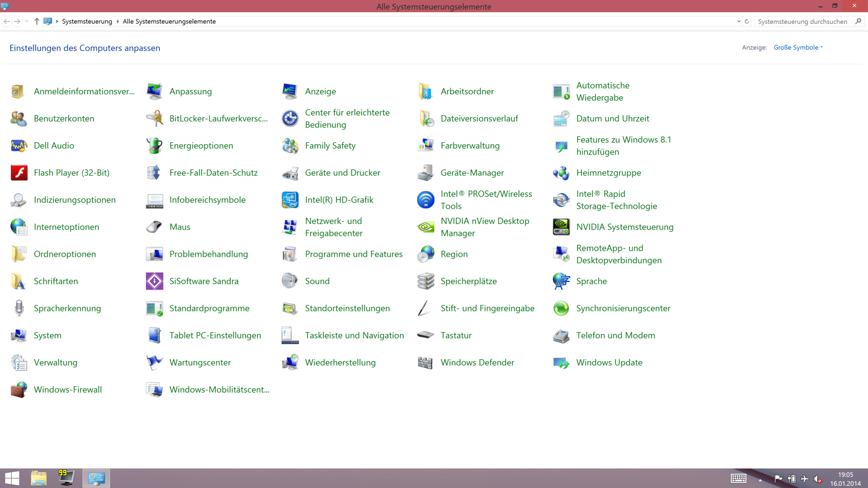This screenshot has height=488, width=868.
Task: Click the Systemsteuerung durchsuchen search field
Action: [802, 21]
